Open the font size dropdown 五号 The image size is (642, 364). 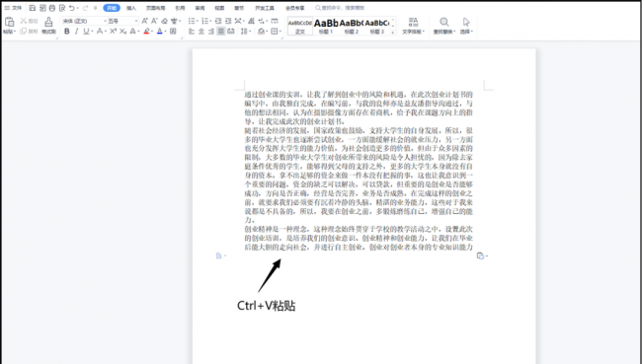122,21
